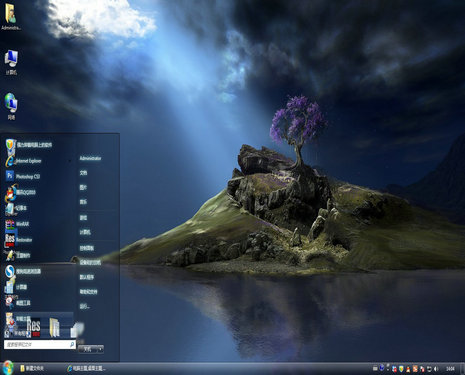Open the Network icon on the desktop

click(11, 107)
